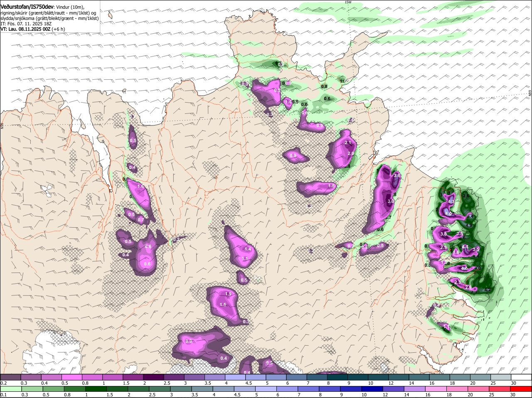Click the legend label 0.2 on the upper scale
Image resolution: width=532 pixels, height=398 pixels.
(3, 383)
